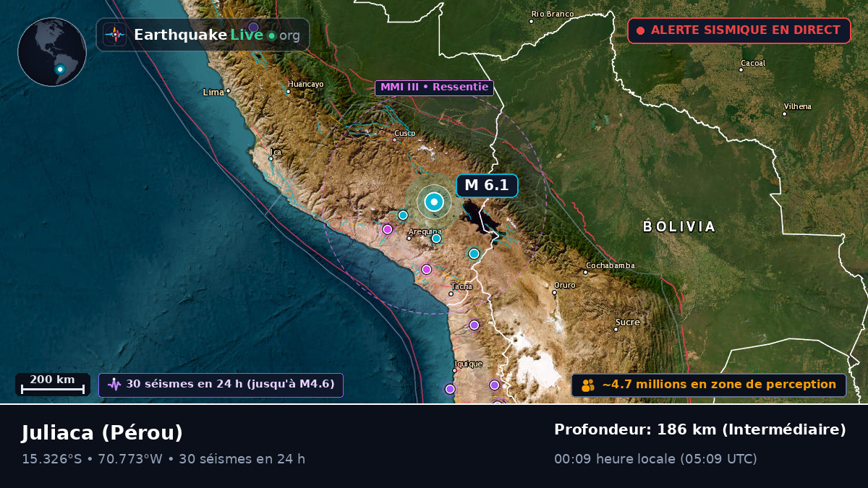Click the Lima city label
The height and width of the screenshot is (488, 868).
click(x=213, y=92)
